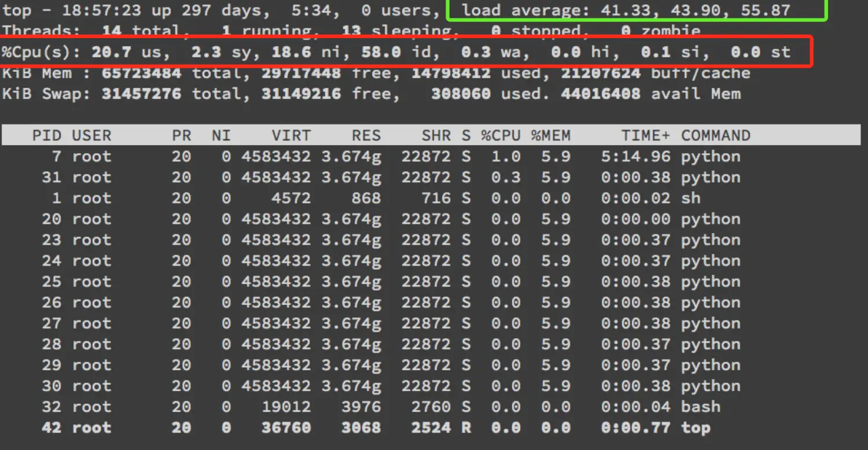The image size is (868, 450).
Task: Click PID 30 in the process list
Action: click(x=52, y=386)
